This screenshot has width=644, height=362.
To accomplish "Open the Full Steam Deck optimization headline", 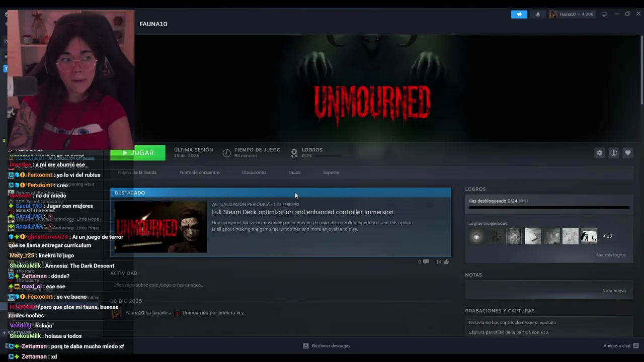I will tap(302, 212).
